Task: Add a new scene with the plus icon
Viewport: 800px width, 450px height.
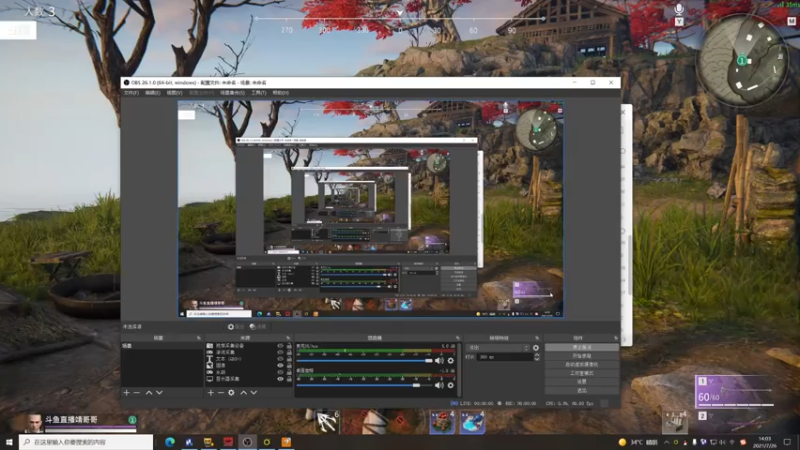Action: tap(127, 393)
